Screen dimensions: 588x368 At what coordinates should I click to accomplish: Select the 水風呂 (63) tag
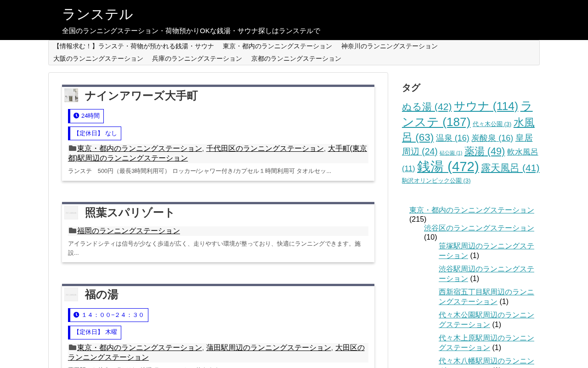coord(468,130)
